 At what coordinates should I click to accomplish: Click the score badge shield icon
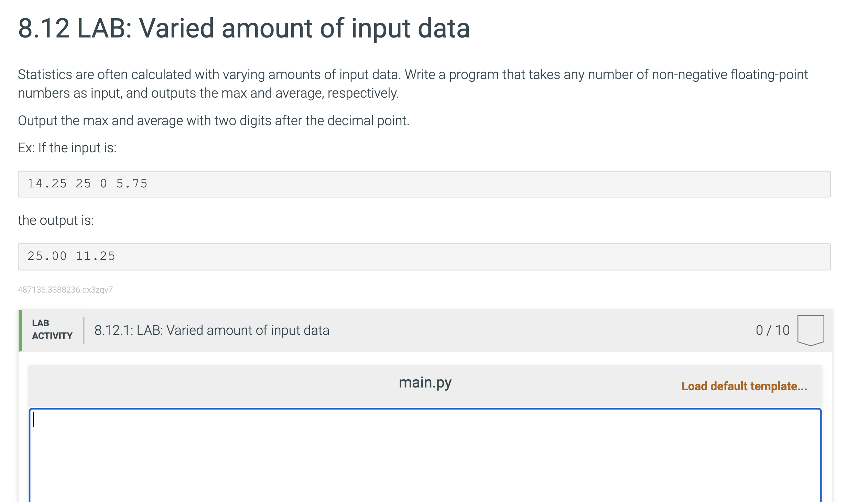[811, 330]
